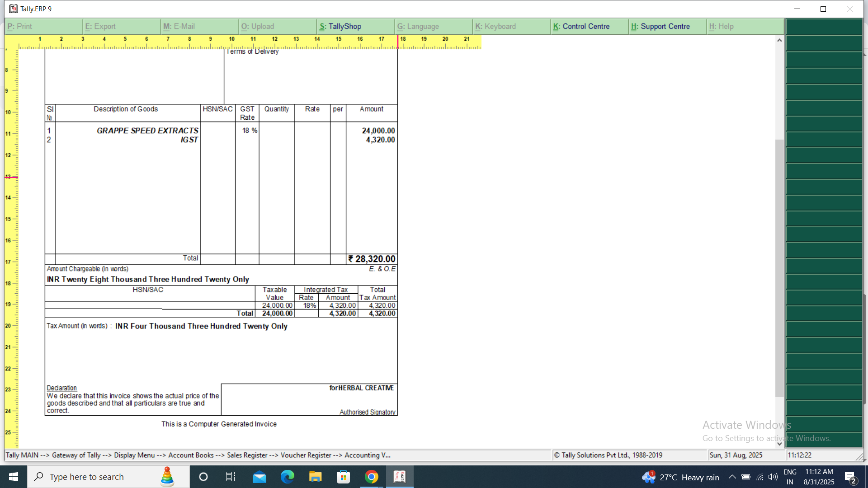Image resolution: width=868 pixels, height=488 pixels.
Task: Open the Cortana circle icon
Action: point(203,477)
